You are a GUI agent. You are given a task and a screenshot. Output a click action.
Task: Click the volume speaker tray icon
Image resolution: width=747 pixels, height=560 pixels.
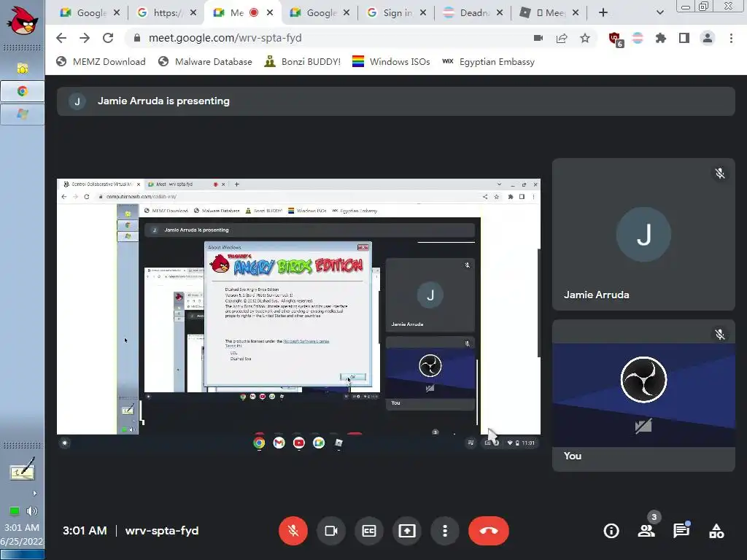coord(32,511)
